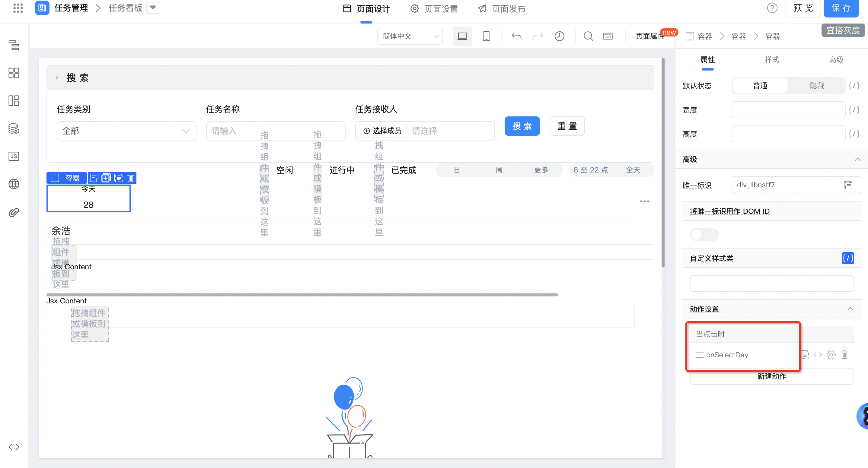868x468 pixels.
Task: Expand the 搜索 panel chevron
Action: (x=57, y=77)
